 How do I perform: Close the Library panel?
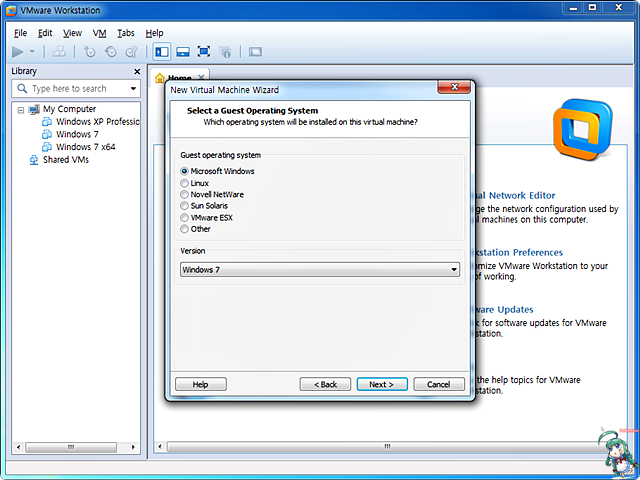coord(137,71)
